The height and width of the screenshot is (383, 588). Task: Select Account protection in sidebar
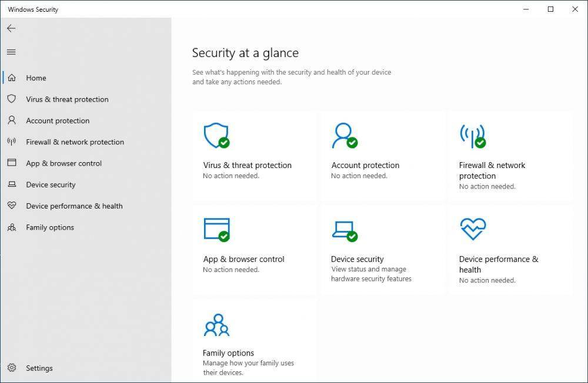[58, 120]
